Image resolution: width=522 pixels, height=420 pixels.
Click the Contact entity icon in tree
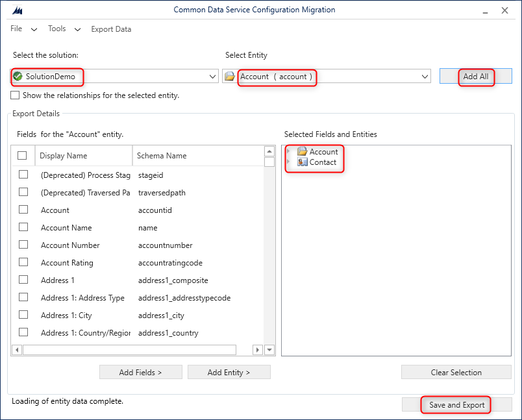pos(302,162)
